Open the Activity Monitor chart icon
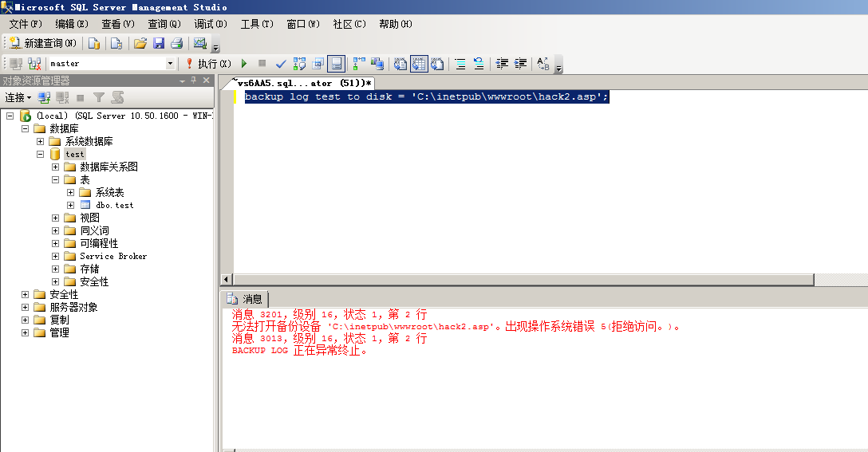868x452 pixels. tap(199, 43)
